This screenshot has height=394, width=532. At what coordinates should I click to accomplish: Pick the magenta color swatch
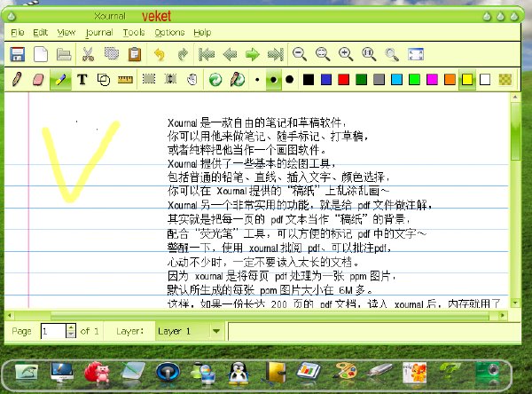pos(432,80)
